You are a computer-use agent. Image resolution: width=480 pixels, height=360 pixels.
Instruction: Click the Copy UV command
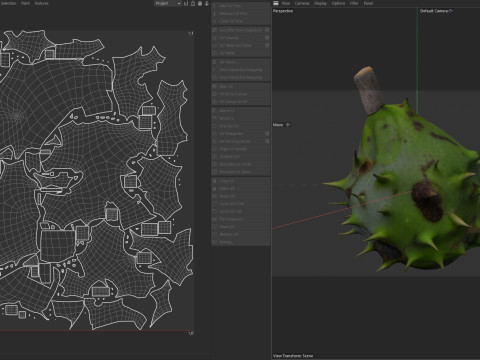[x=240, y=181]
